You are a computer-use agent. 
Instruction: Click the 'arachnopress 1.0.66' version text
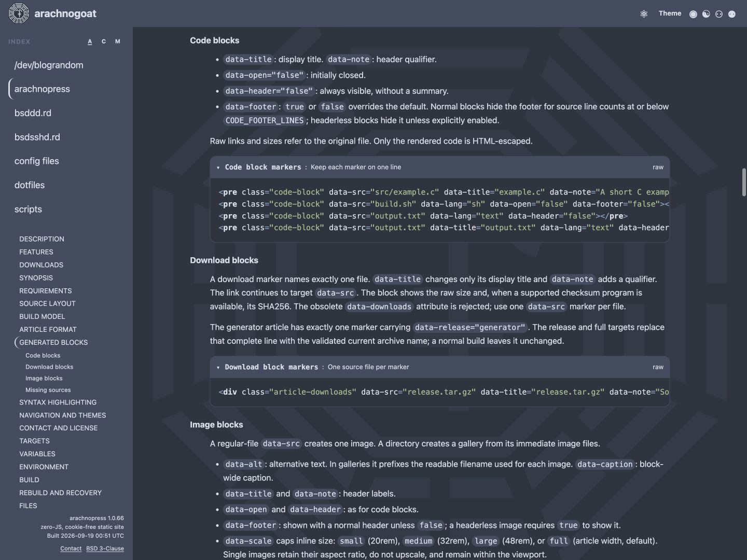[96, 518]
